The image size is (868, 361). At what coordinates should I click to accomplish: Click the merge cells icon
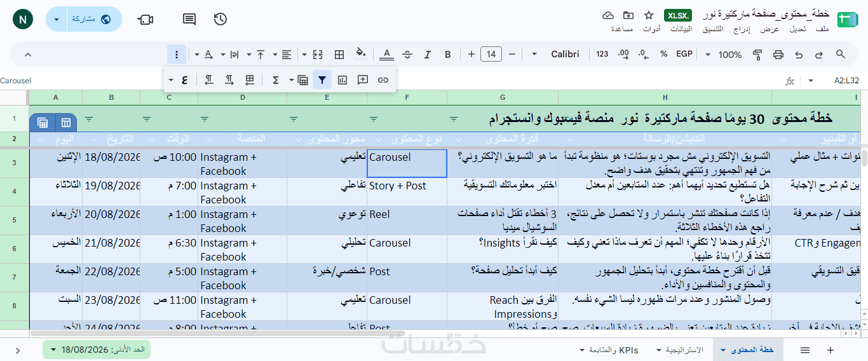pos(318,55)
